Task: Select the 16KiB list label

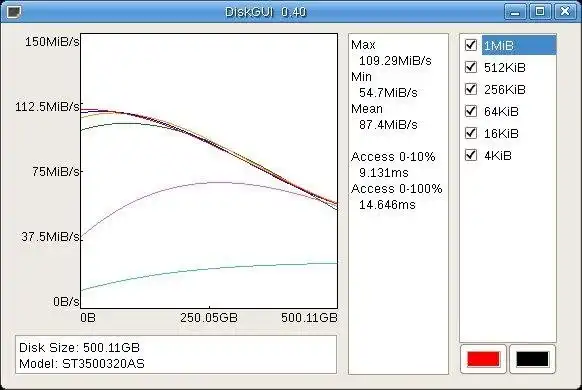Action: [x=501, y=133]
